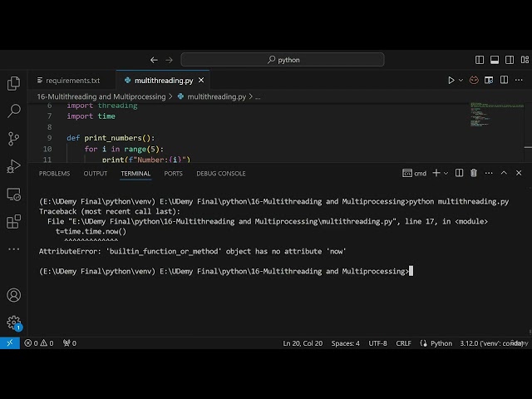532x399 pixels.
Task: Click the python command center search box
Action: (x=283, y=60)
